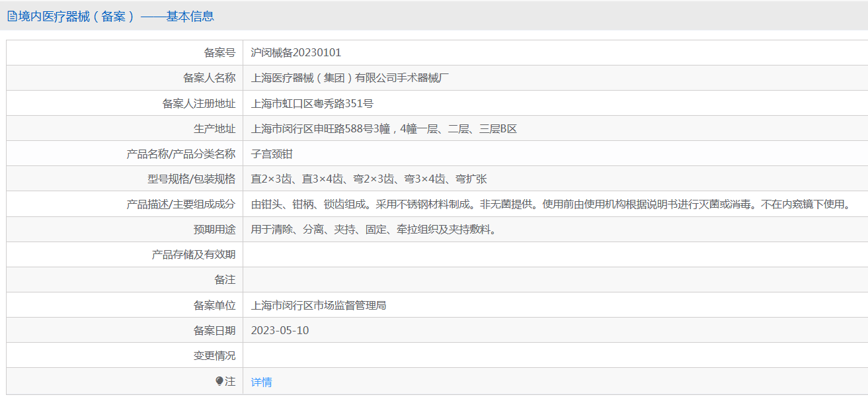Image resolution: width=868 pixels, height=397 pixels.
Task: Select authority 上海市闵行区市场监督管理局
Action: click(319, 306)
